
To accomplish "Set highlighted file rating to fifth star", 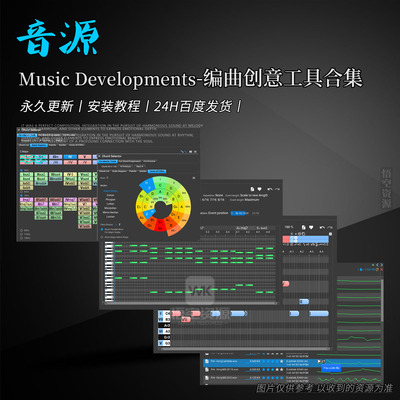I will (x=281, y=361).
